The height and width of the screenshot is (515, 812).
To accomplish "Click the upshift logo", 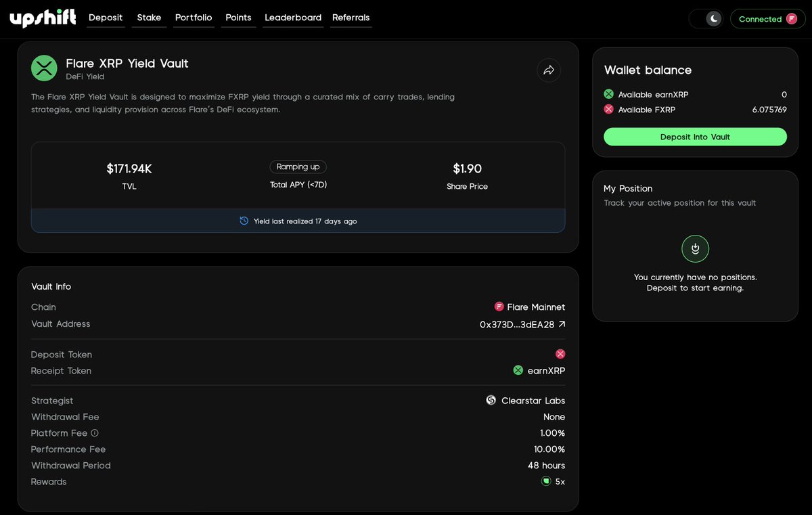I will coord(43,18).
